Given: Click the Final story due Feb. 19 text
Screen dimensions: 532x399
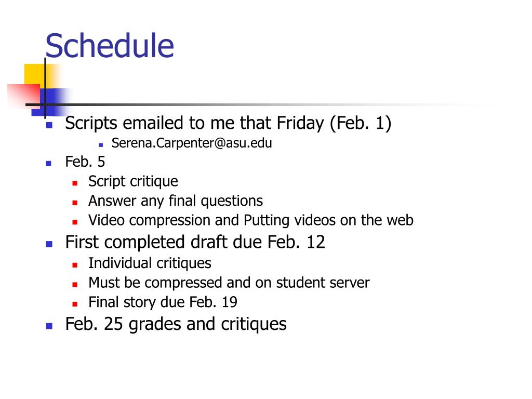Looking at the screenshot, I should pos(163,302).
